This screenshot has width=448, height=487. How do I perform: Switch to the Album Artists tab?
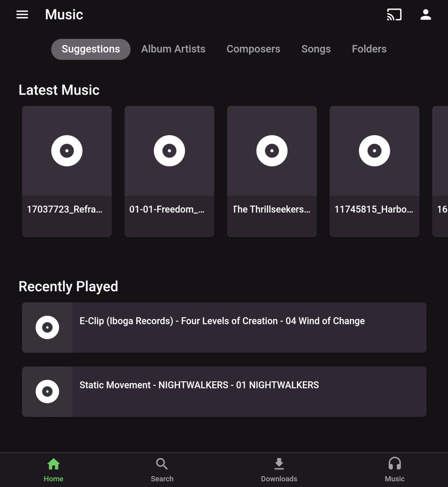pos(173,49)
